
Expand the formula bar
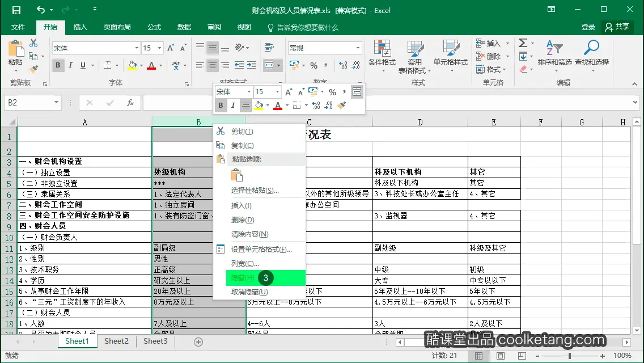point(635,102)
